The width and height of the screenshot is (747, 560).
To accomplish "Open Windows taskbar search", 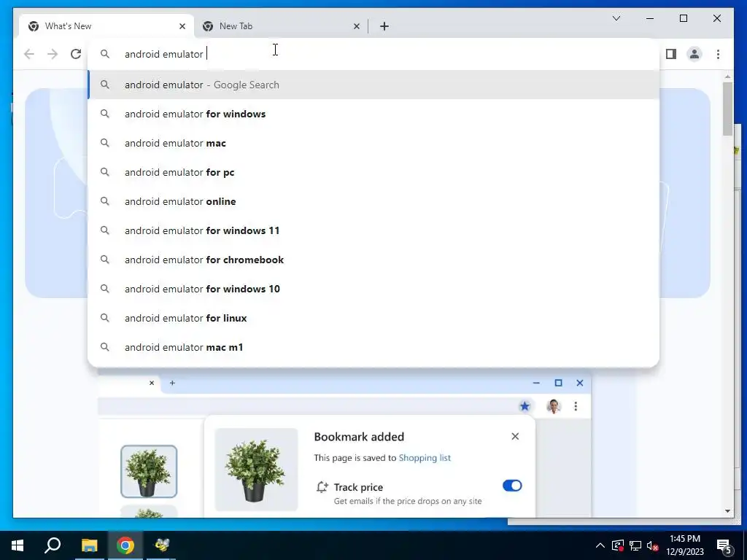I will pos(53,545).
